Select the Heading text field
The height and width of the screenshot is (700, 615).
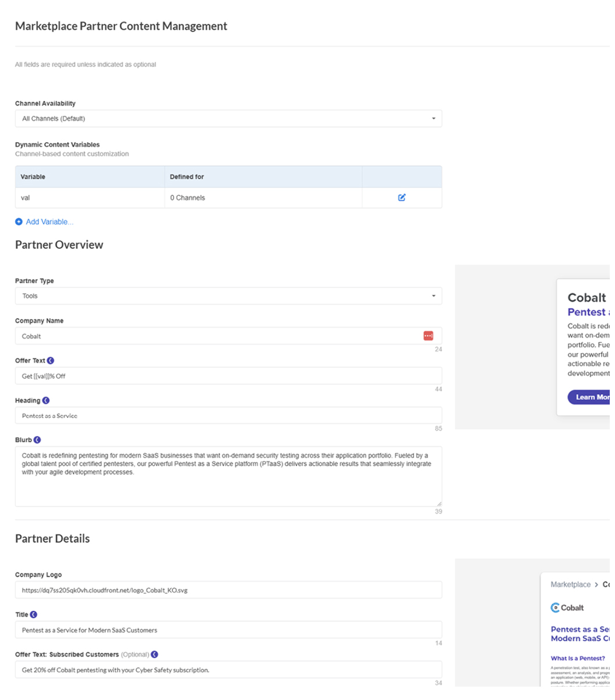[x=228, y=416]
